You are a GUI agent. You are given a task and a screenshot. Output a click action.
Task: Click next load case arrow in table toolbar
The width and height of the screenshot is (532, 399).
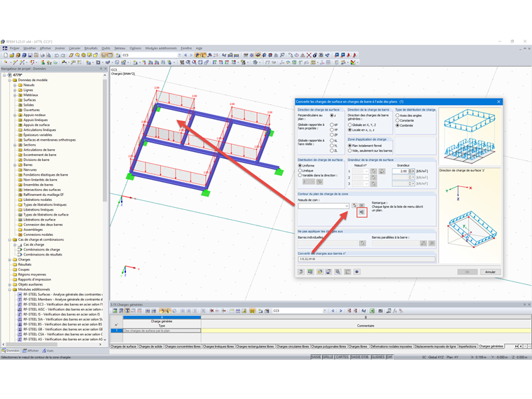341,311
